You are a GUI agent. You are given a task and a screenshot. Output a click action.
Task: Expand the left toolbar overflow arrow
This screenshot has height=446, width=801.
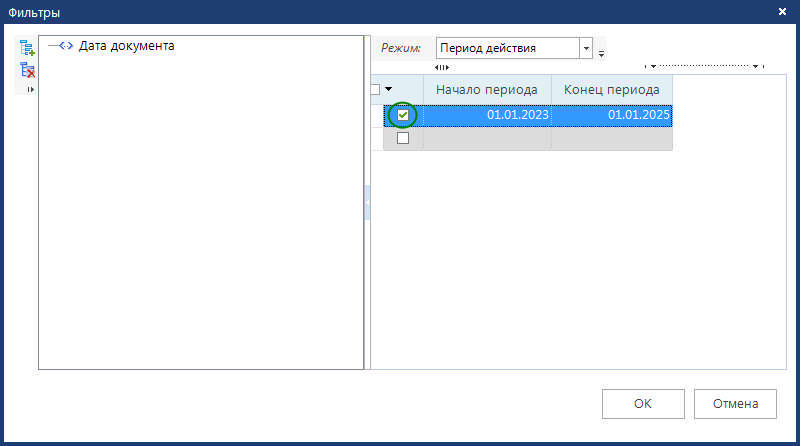tap(29, 90)
